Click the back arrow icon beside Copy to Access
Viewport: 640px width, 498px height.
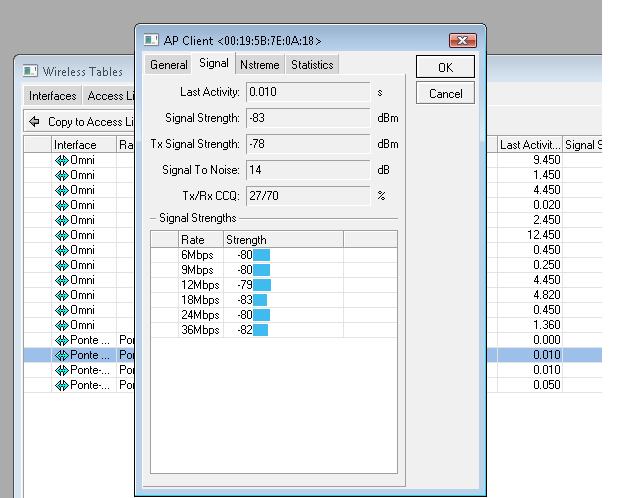pyautogui.click(x=35, y=122)
